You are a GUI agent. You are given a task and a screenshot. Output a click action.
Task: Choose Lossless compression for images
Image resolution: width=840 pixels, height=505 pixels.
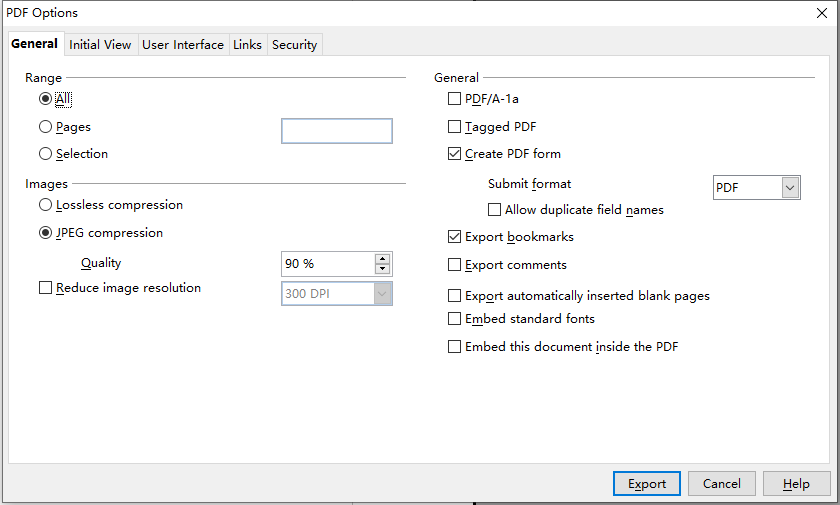45,205
